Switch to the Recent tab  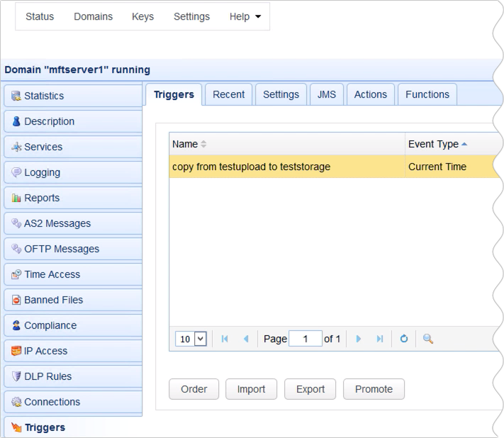coord(228,94)
